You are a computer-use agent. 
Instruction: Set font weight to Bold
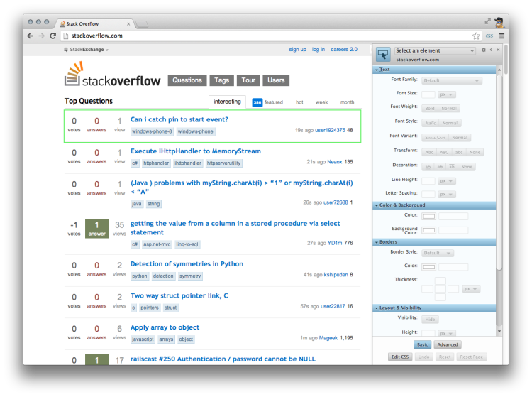tap(430, 109)
